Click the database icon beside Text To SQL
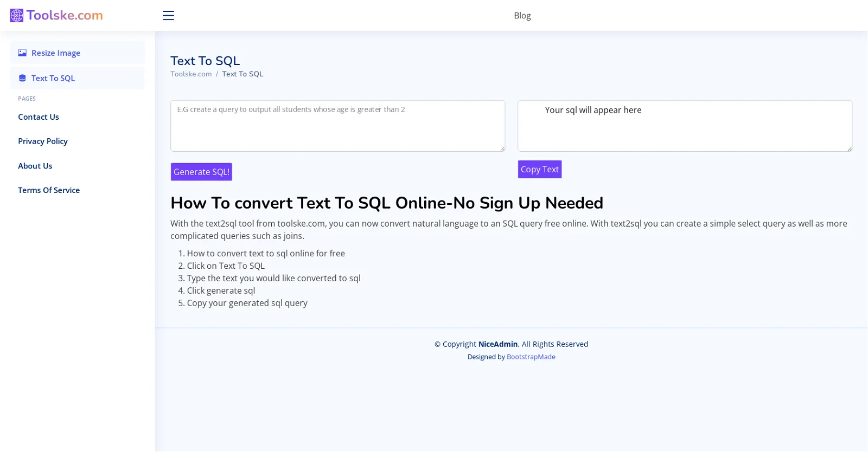Viewport: 868px width, 452px height. (x=22, y=78)
